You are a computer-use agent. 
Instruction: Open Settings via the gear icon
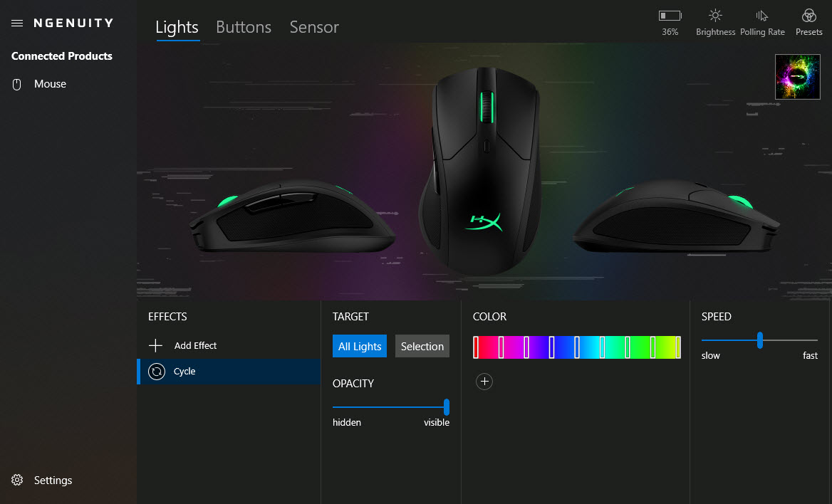pyautogui.click(x=17, y=480)
